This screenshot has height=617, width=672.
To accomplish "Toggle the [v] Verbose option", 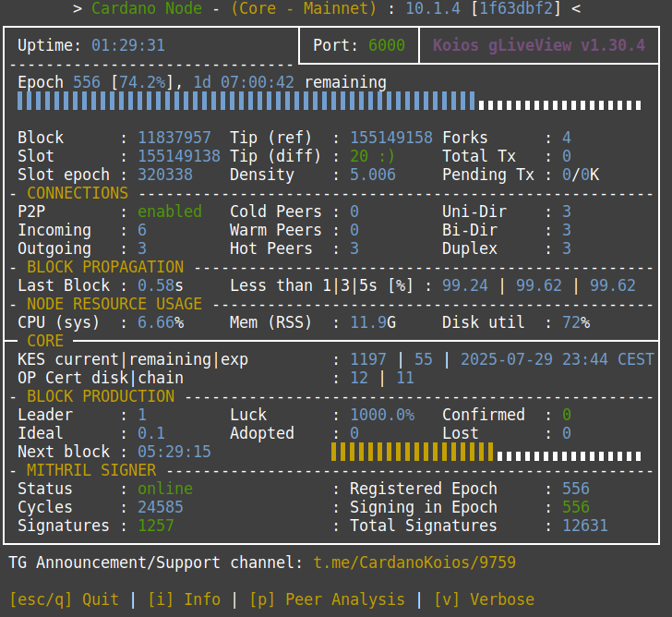I will point(485,599).
